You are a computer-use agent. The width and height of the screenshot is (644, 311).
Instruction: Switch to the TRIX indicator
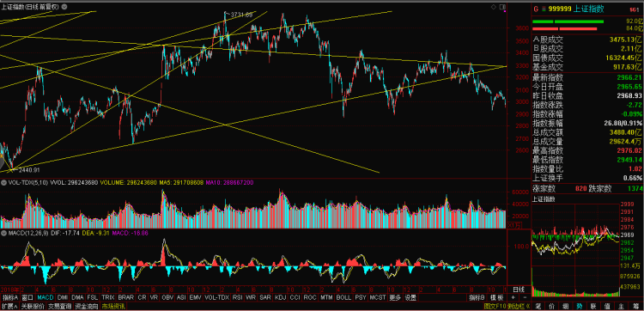(x=108, y=297)
